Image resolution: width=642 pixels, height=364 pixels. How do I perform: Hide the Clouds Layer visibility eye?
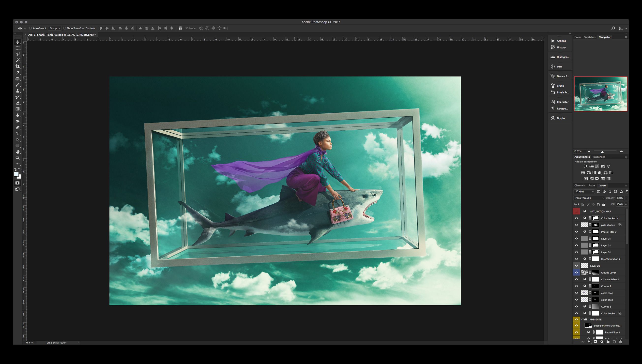point(577,273)
